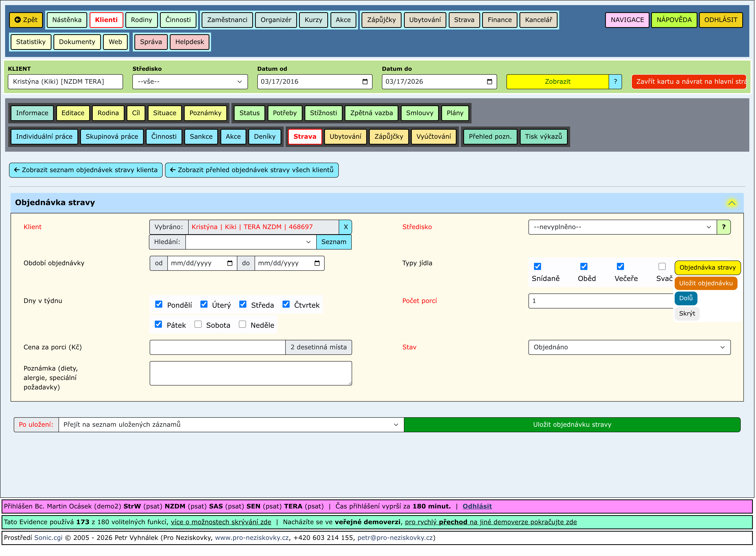The image size is (756, 556).
Task: Open calendar icon in order period 'do' field
Action: tap(317, 263)
